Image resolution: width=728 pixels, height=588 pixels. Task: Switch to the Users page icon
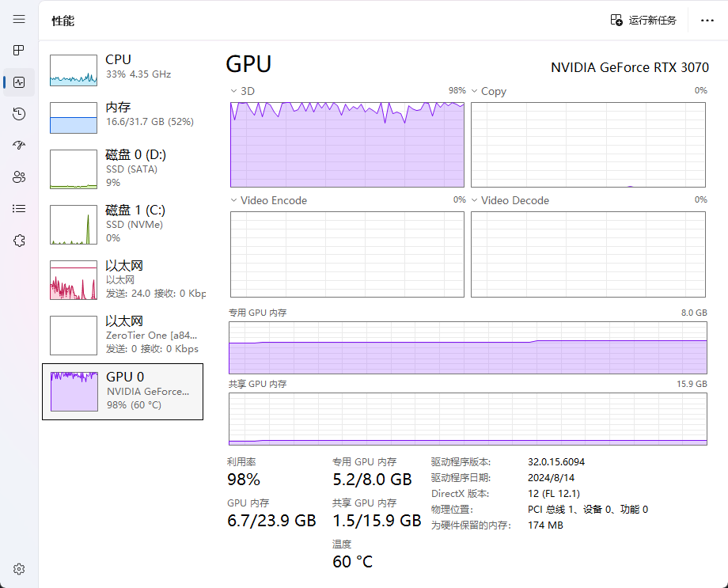[19, 177]
